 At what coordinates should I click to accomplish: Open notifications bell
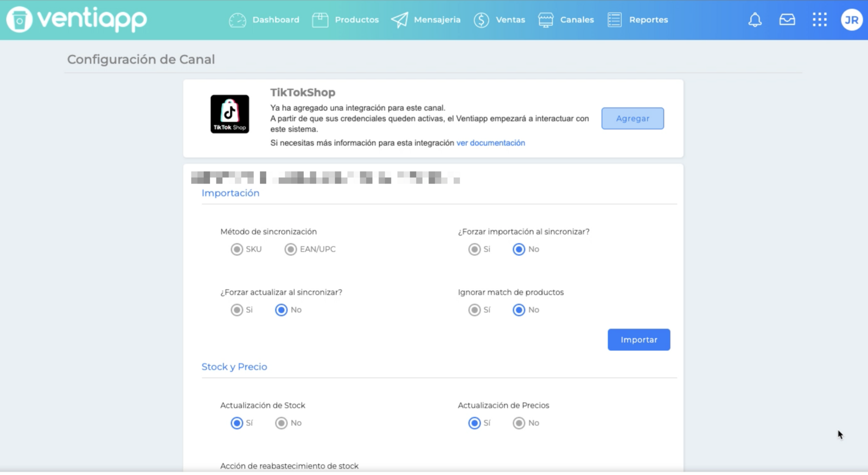[755, 20]
